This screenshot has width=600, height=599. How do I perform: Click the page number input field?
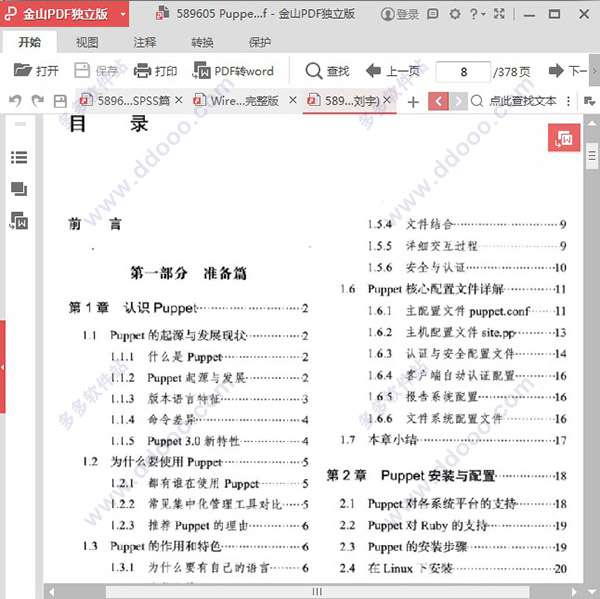point(463,72)
